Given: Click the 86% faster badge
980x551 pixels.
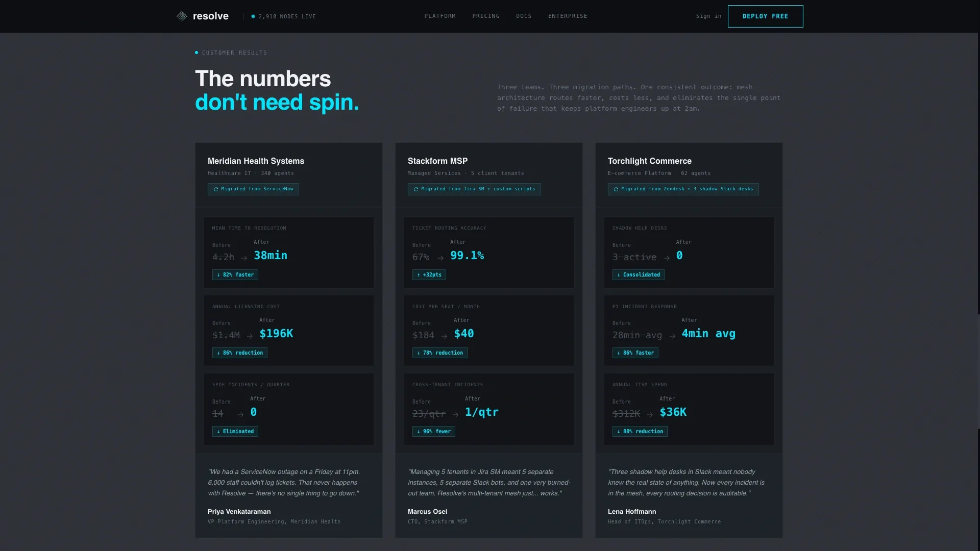Looking at the screenshot, I should point(635,353).
